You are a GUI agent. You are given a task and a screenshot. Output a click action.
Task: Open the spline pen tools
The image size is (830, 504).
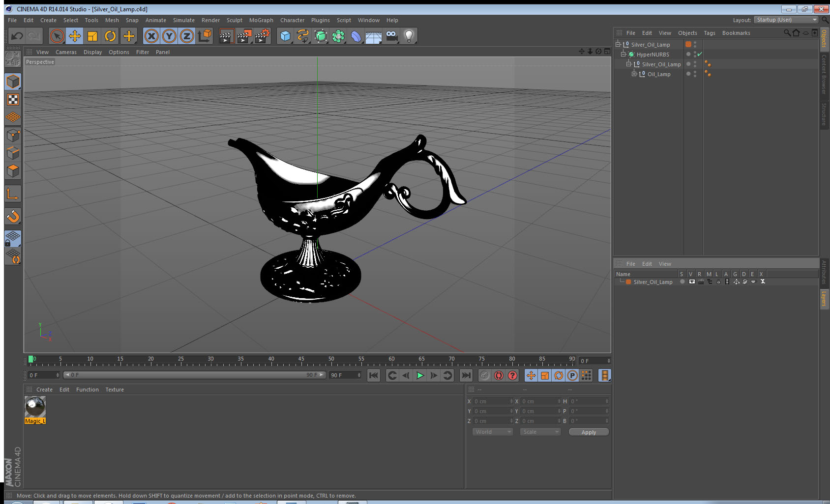click(x=303, y=36)
